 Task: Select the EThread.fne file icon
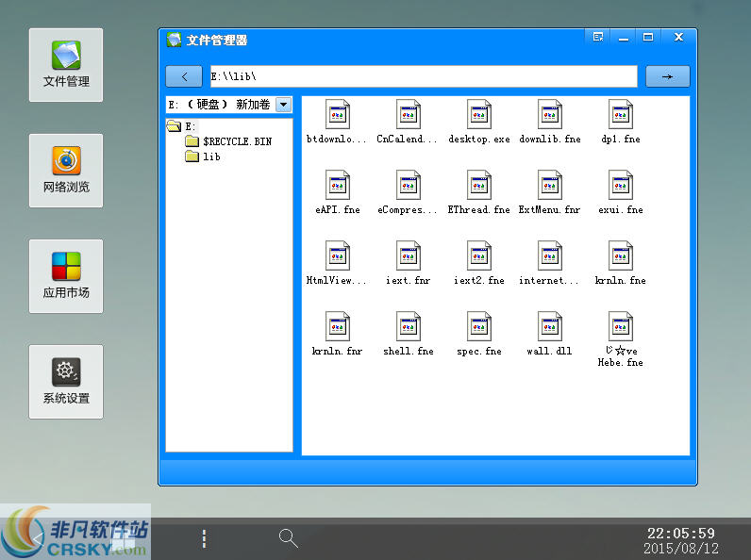click(x=479, y=185)
